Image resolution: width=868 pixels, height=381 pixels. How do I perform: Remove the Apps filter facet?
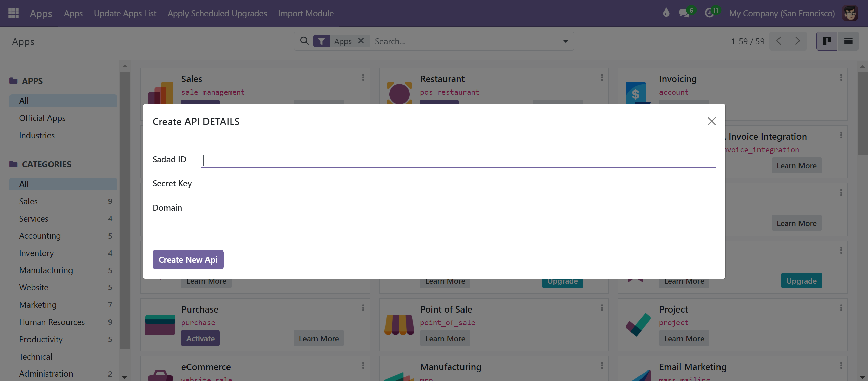(361, 41)
